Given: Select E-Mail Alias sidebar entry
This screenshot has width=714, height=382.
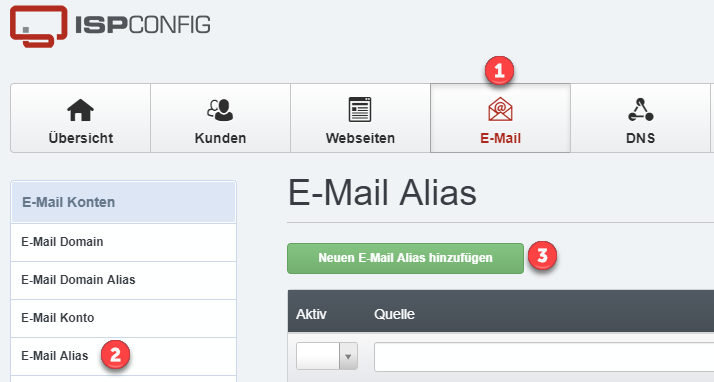Looking at the screenshot, I should click(x=123, y=356).
